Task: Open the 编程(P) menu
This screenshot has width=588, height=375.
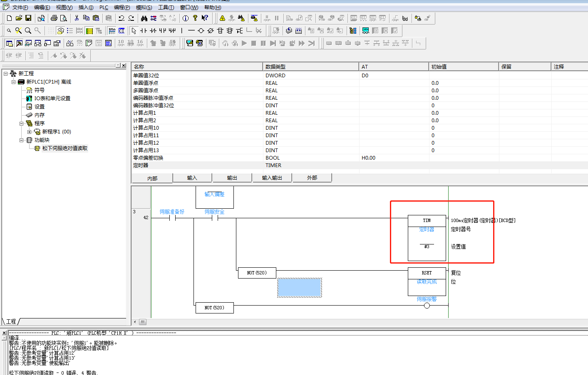Action: pos(122,7)
